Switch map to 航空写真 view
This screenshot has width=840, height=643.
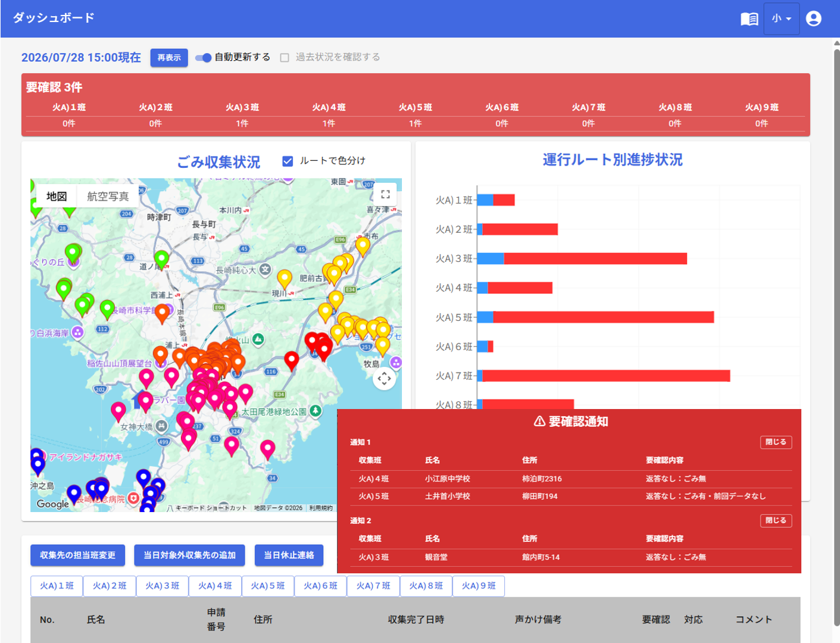point(108,196)
